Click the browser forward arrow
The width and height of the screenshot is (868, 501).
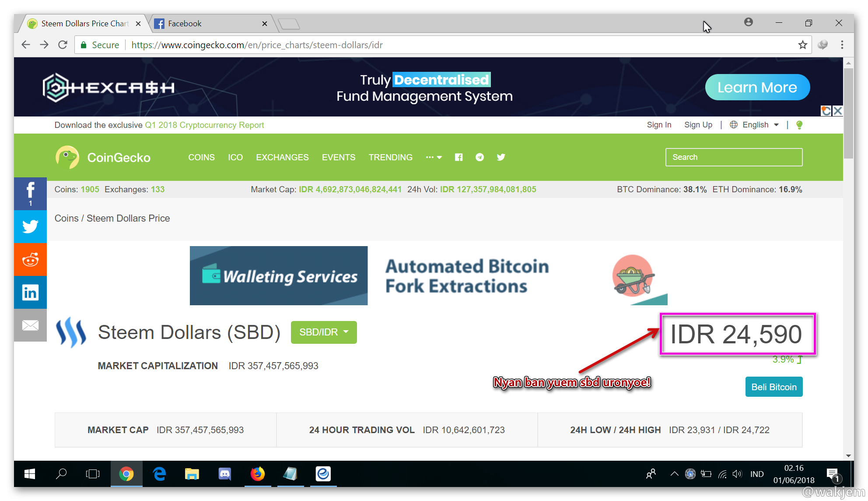tap(44, 45)
